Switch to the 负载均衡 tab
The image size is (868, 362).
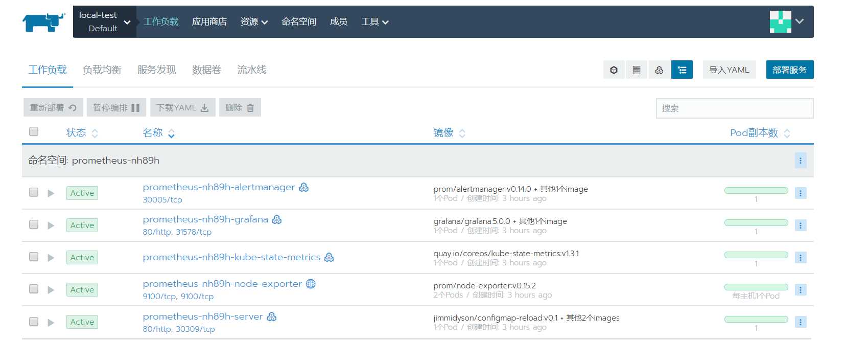[x=102, y=70]
